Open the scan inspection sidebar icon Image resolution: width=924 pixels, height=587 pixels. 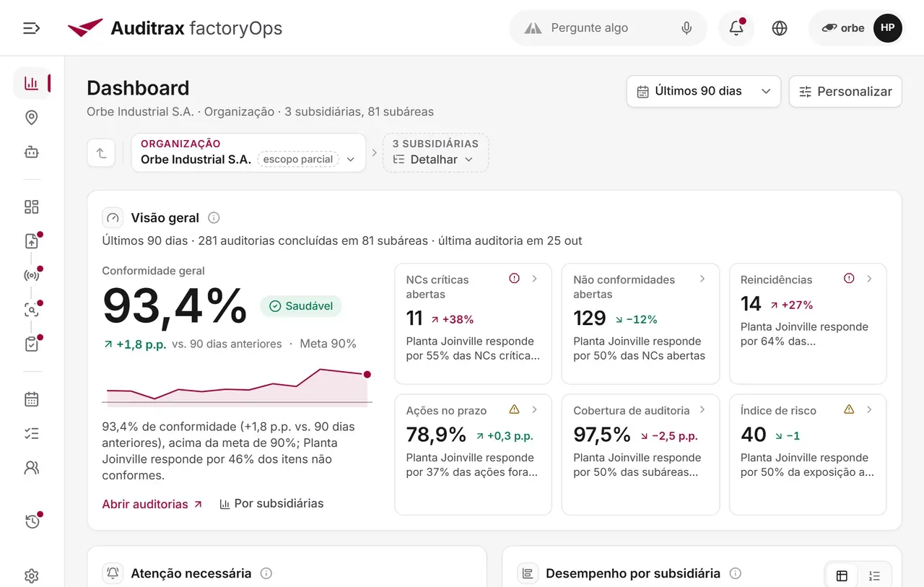[31, 310]
